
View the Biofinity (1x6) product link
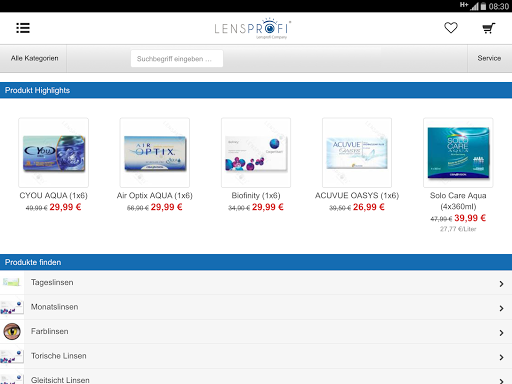pyautogui.click(x=256, y=195)
